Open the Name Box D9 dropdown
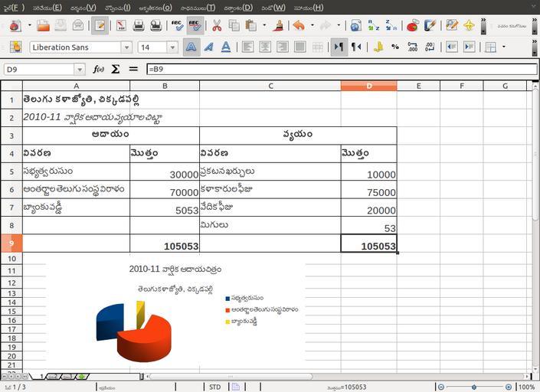This screenshot has width=540, height=392. pos(80,69)
